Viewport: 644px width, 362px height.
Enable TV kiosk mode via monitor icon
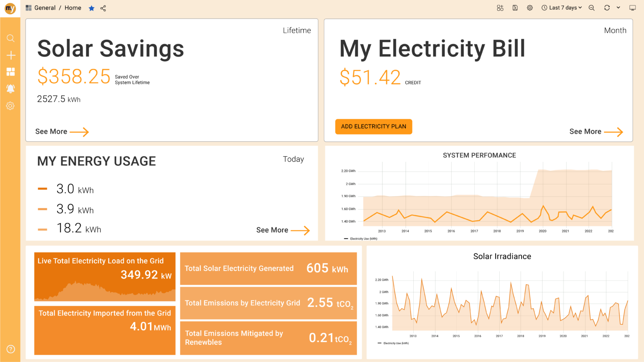click(632, 8)
